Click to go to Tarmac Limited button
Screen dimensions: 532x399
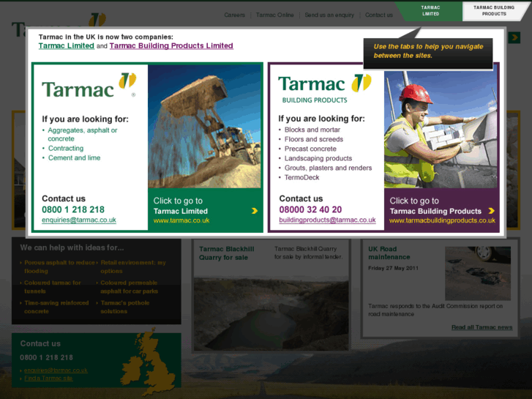point(205,210)
